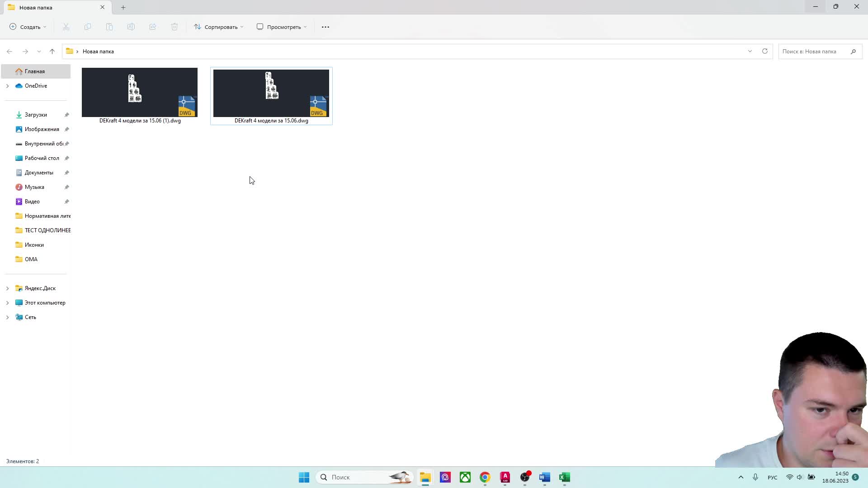Click the purple taskbar app after File Explorer
Image resolution: width=868 pixels, height=488 pixels.
click(x=445, y=477)
